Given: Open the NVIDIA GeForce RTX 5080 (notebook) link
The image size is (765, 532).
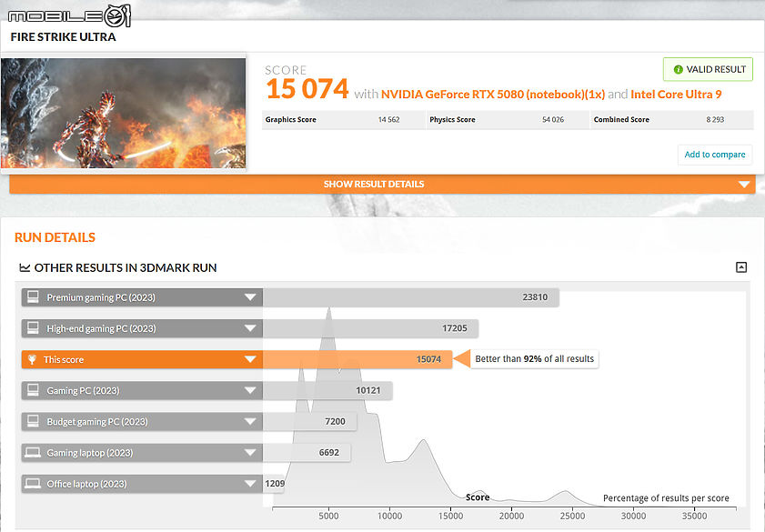Looking at the screenshot, I should 493,94.
